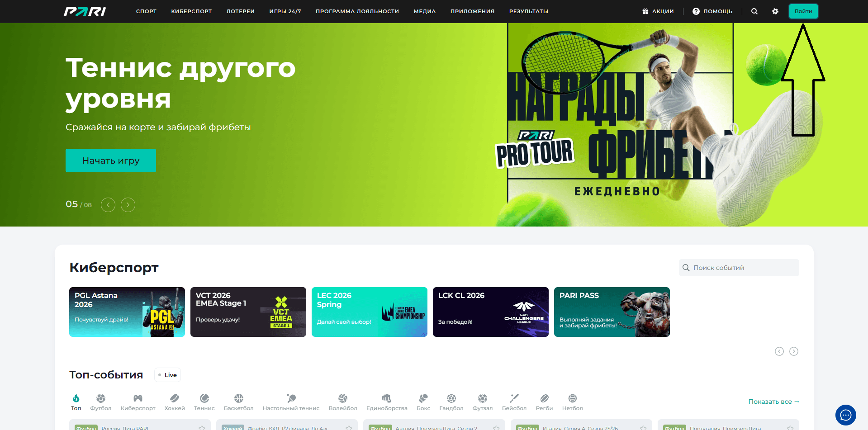This screenshot has width=868, height=430.
Task: Open Россия Лига PARI event card
Action: pos(140,425)
